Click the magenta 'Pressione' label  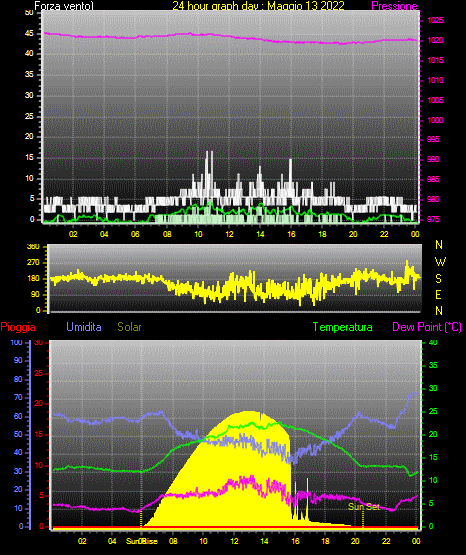[x=394, y=6]
